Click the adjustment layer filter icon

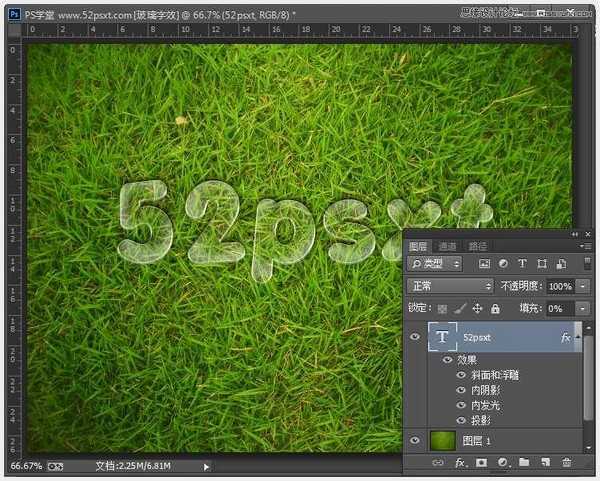click(503, 264)
